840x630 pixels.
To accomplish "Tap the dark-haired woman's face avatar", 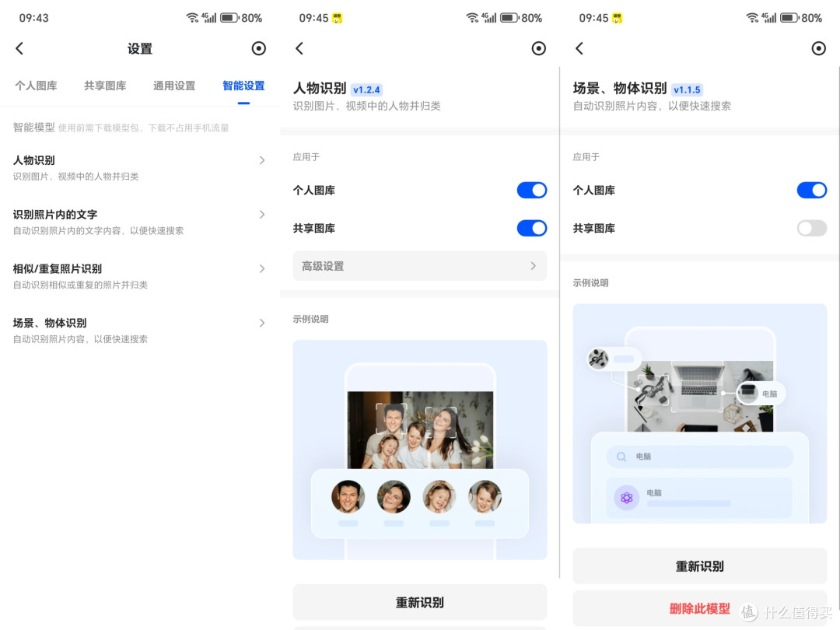I will click(394, 497).
